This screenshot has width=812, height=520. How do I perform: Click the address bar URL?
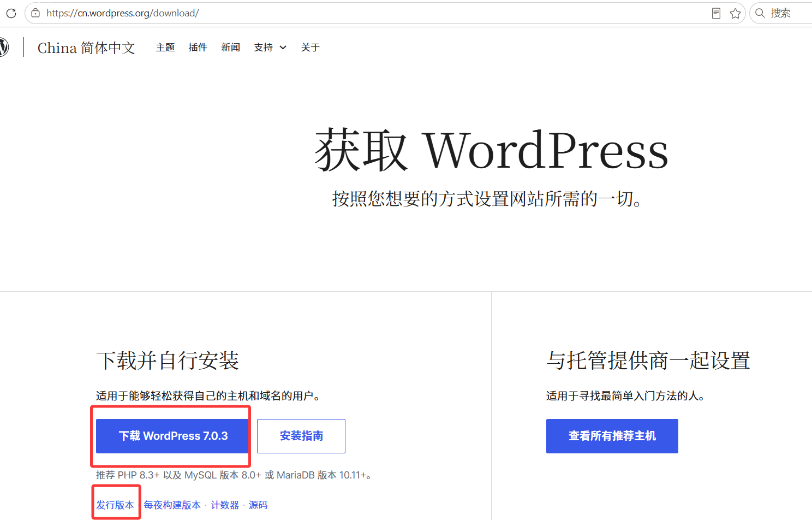[123, 13]
